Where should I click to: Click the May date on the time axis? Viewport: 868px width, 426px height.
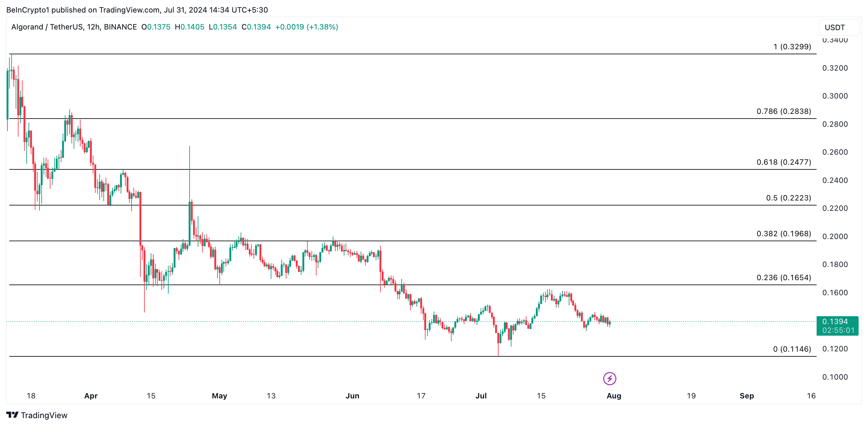(219, 396)
